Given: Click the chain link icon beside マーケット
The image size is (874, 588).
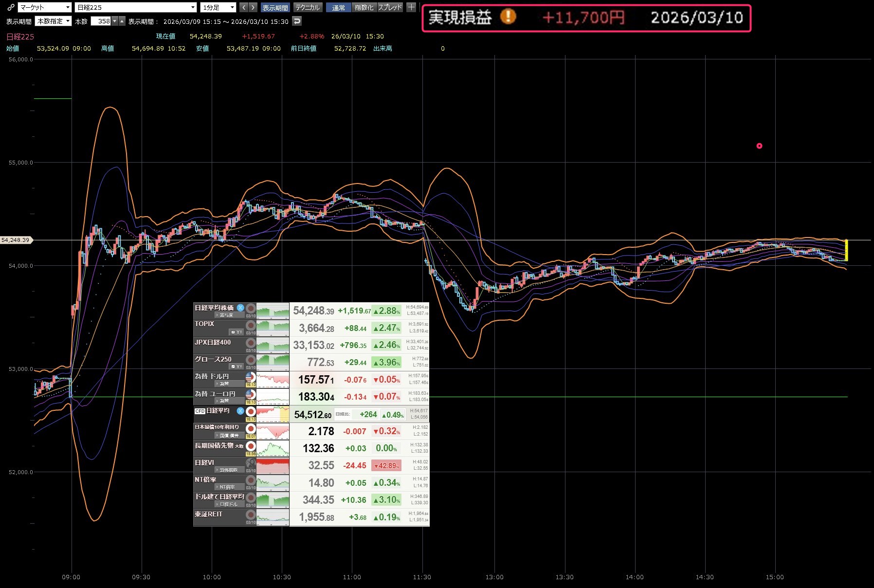Looking at the screenshot, I should (11, 7).
